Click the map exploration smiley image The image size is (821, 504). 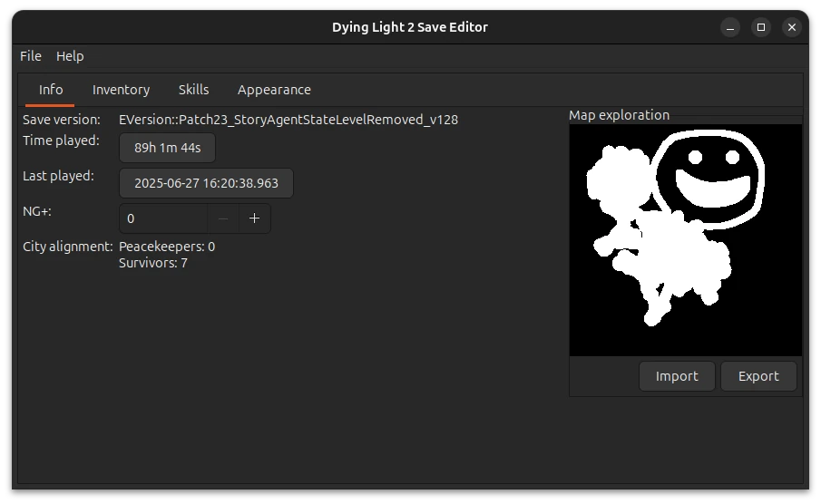click(685, 240)
